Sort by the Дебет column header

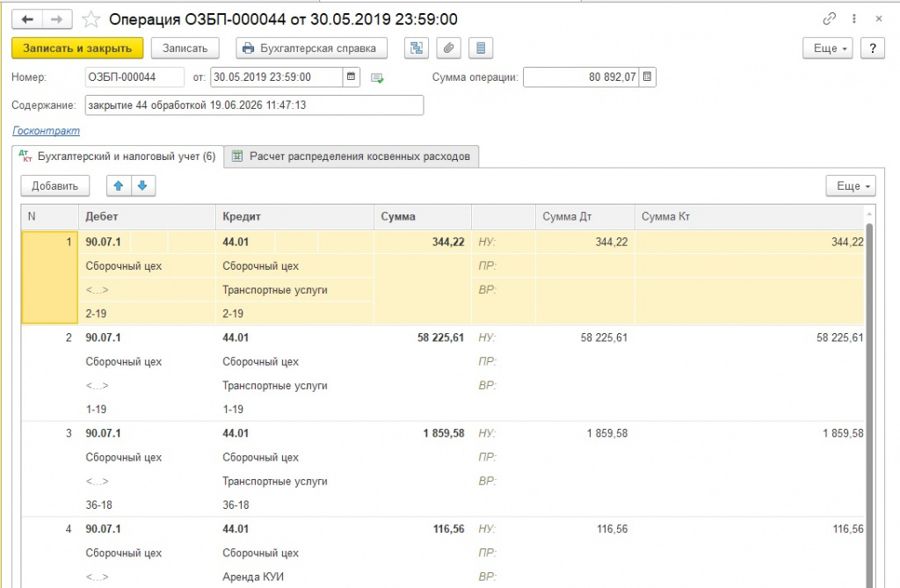coord(147,216)
